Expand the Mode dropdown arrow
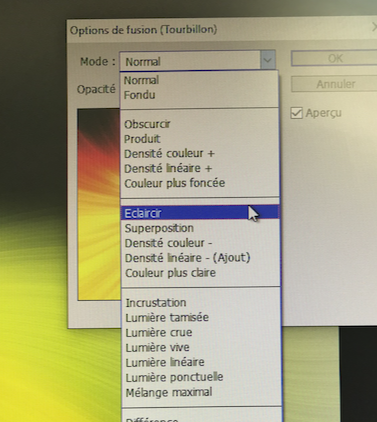377x422 pixels. pyautogui.click(x=268, y=60)
